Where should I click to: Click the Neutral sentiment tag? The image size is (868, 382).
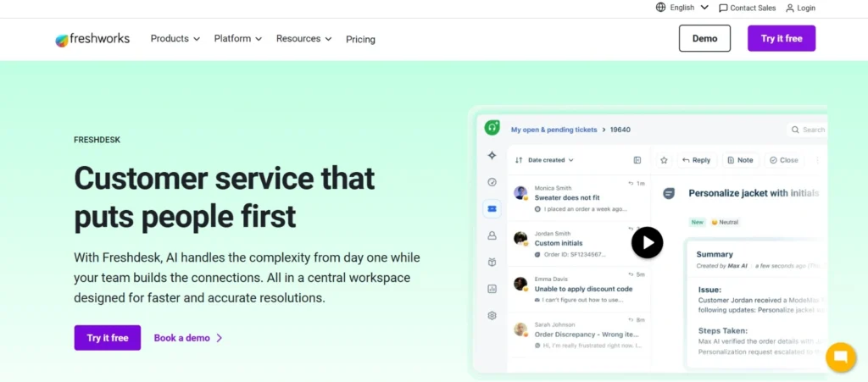pos(726,222)
